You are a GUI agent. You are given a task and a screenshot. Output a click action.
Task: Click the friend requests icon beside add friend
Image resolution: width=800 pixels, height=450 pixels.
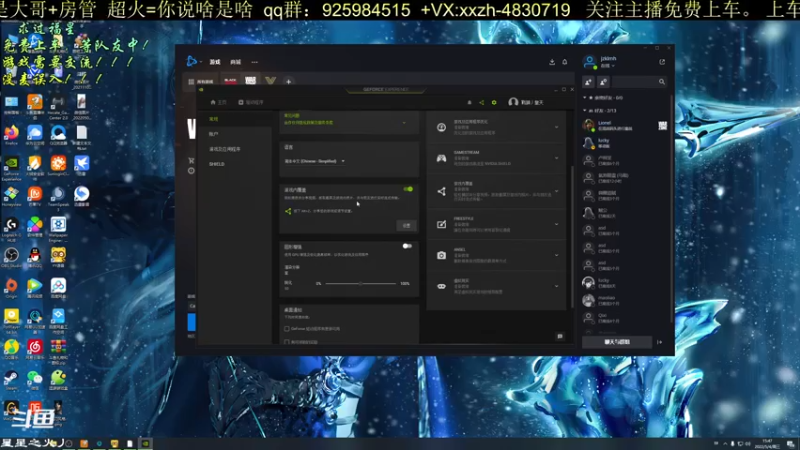(603, 82)
